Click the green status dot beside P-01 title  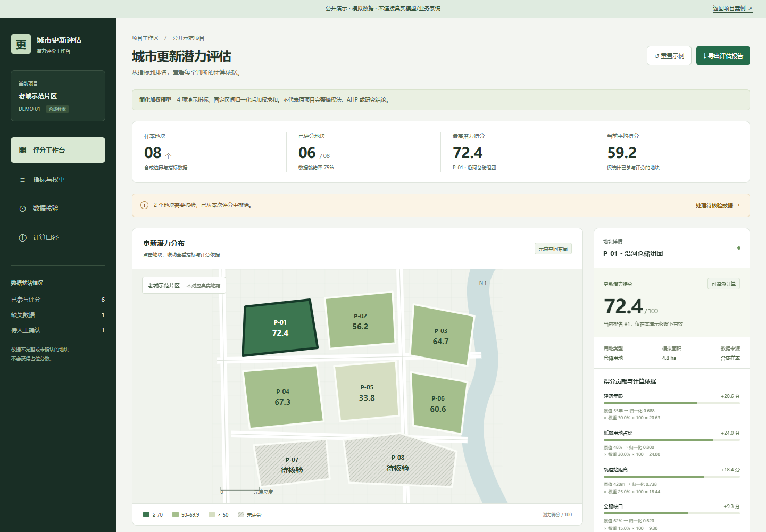point(738,248)
